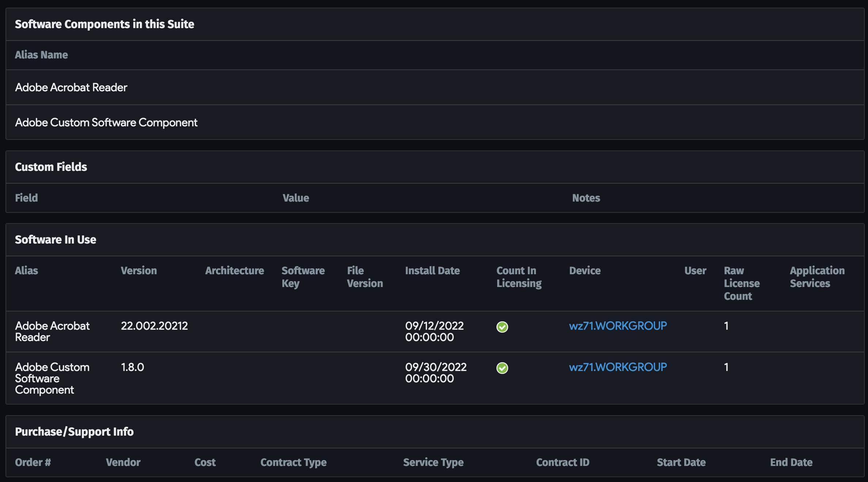Click the Architecture column header
This screenshot has width=868, height=482.
click(x=235, y=271)
